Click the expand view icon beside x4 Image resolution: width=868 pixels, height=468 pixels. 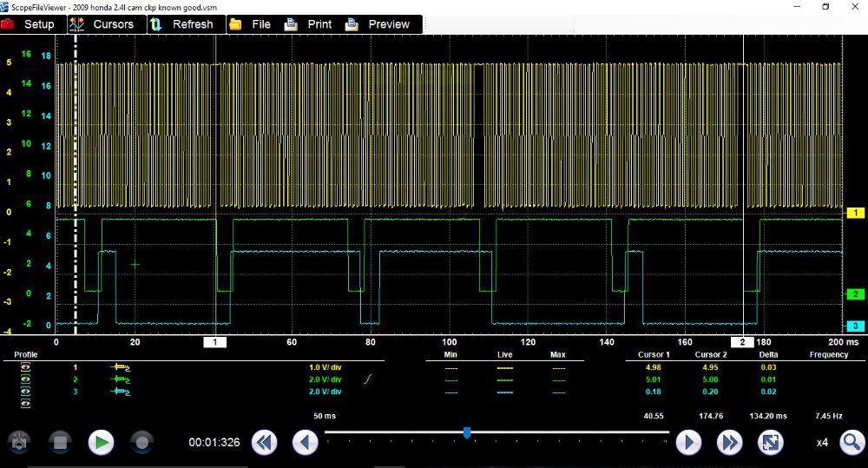pyautogui.click(x=771, y=443)
